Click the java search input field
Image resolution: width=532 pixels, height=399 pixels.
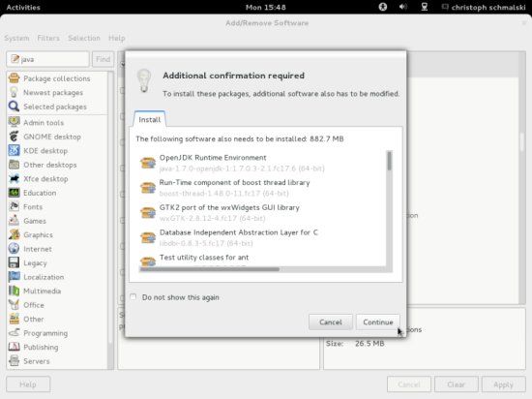[47, 59]
